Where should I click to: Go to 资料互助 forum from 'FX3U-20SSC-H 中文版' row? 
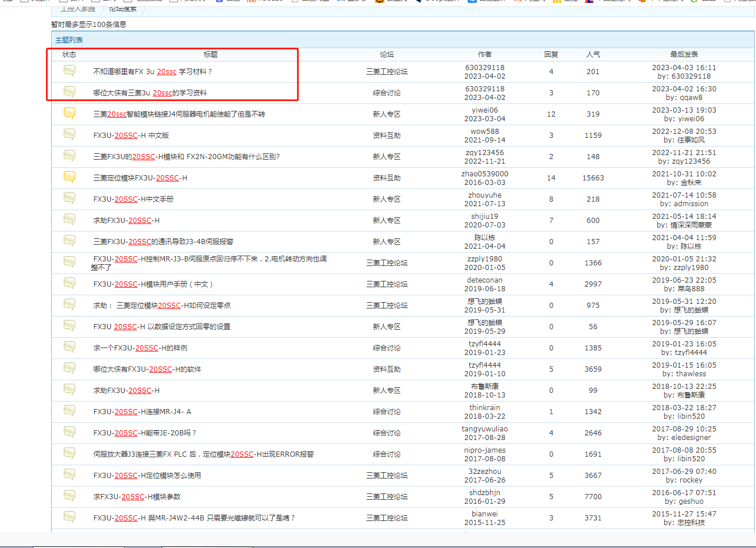387,136
